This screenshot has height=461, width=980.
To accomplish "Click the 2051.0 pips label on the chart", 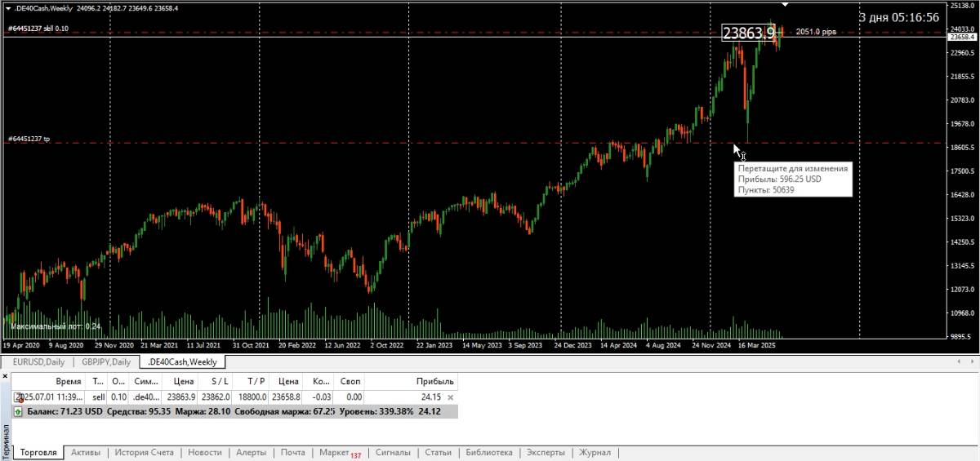I will (x=816, y=32).
